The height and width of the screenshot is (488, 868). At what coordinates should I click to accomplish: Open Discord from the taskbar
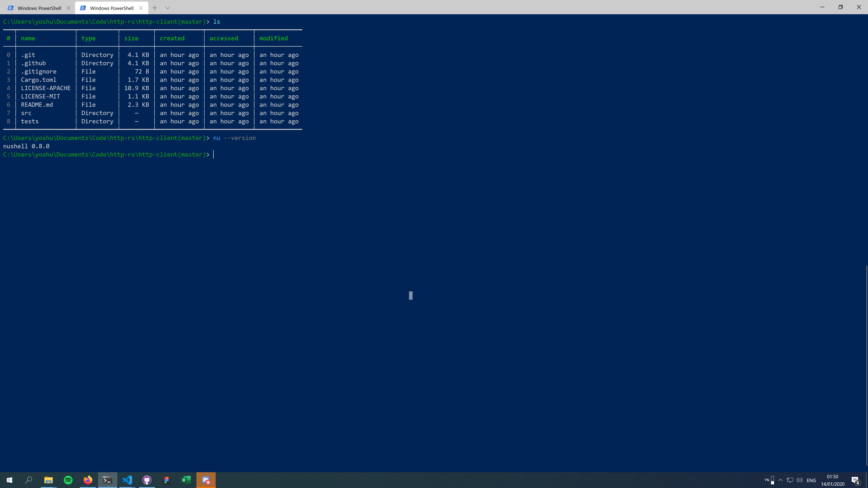click(206, 480)
